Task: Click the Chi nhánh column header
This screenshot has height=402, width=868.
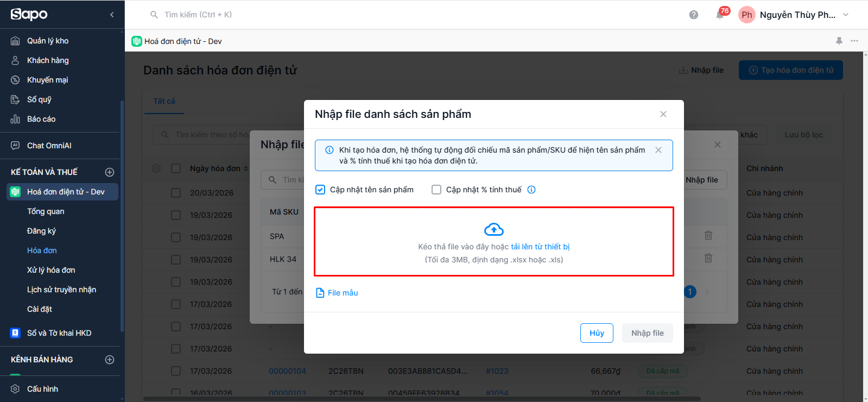Action: point(764,168)
